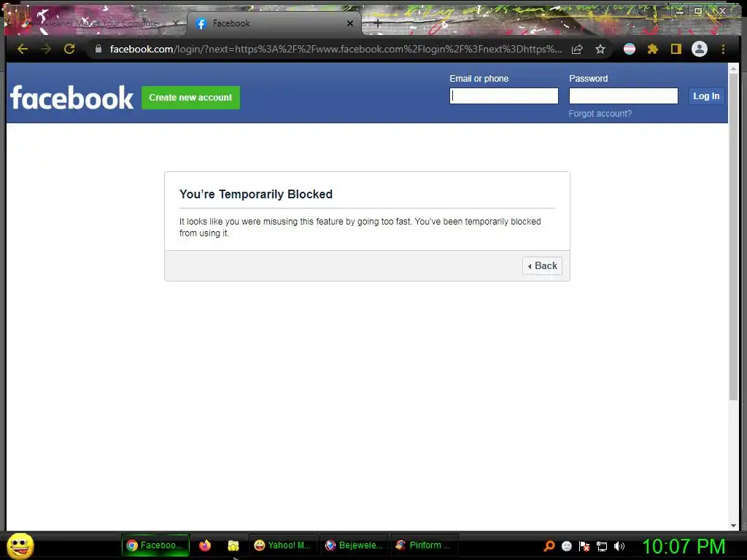This screenshot has width=747, height=560.
Task: Open the smiley face Start button
Action: tap(20, 545)
